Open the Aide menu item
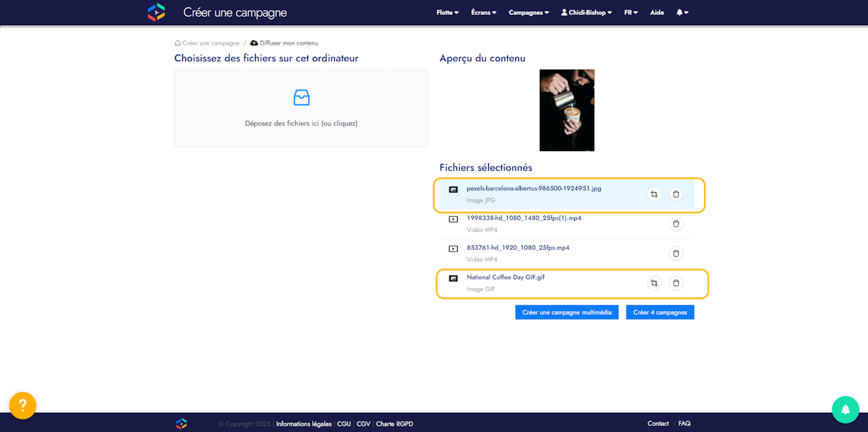868x432 pixels. click(x=657, y=12)
